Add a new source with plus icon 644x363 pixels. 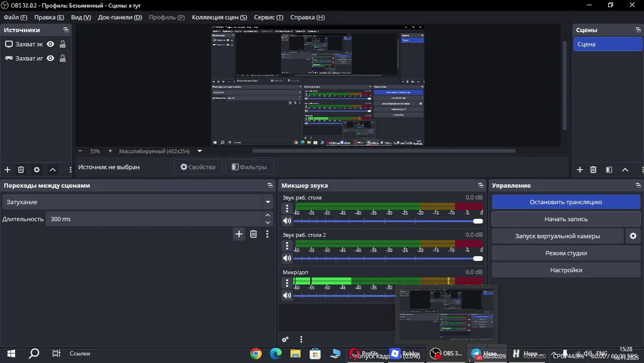7,170
